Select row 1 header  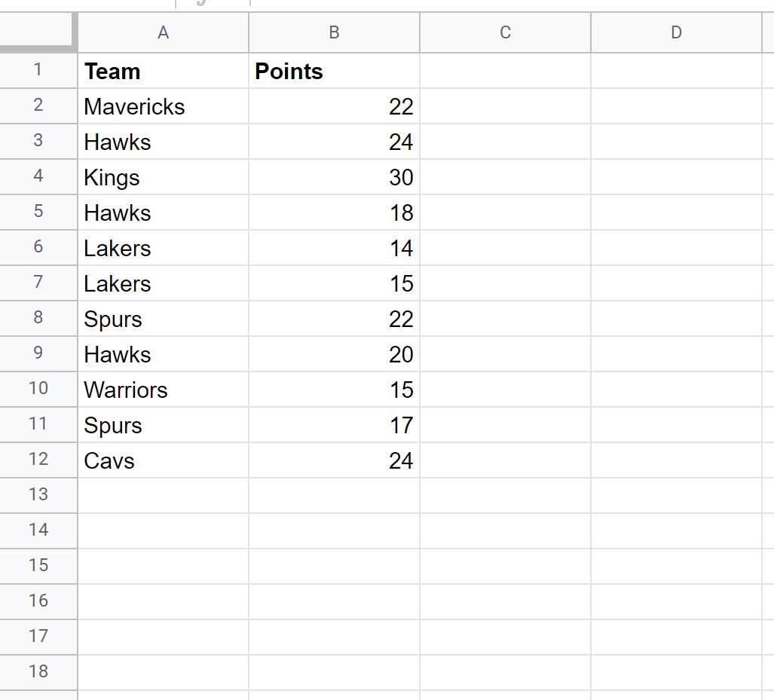click(x=38, y=71)
